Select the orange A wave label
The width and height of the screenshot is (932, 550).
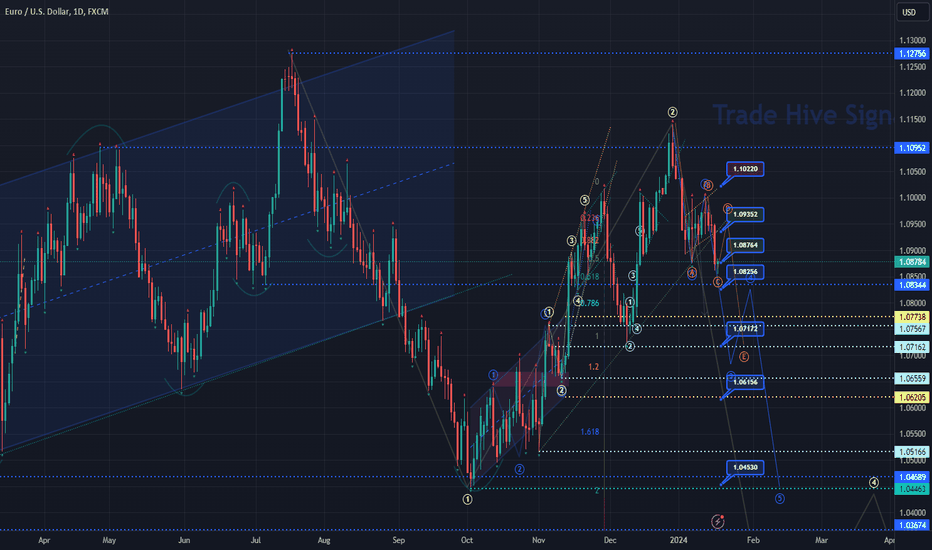[x=692, y=273]
